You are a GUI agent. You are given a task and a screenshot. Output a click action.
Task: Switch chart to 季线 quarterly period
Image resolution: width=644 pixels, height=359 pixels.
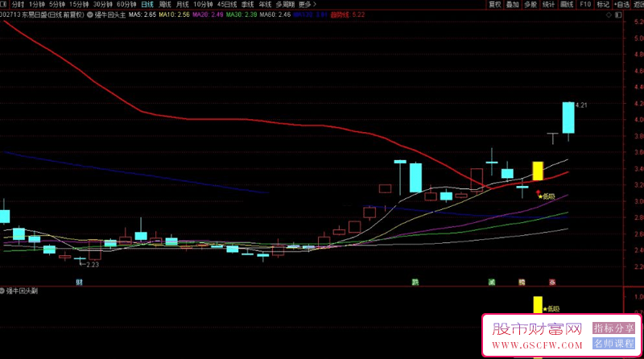tap(247, 4)
